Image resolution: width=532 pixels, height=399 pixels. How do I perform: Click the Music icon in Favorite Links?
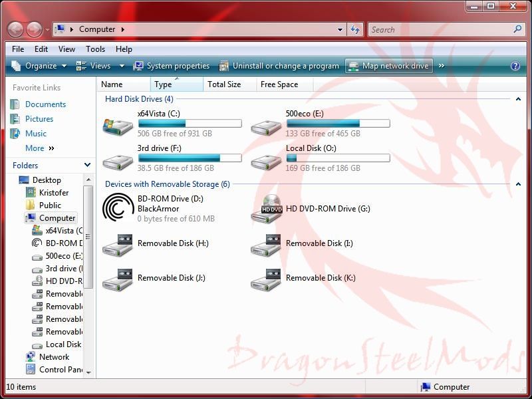pos(15,134)
